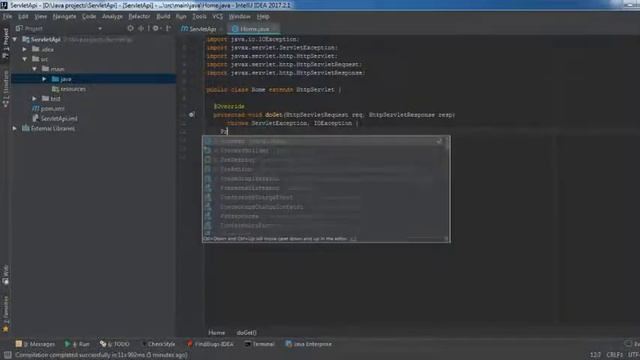Image resolution: width=640 pixels, height=360 pixels.
Task: Click the override gutter marker beside doGet
Action: [x=191, y=115]
